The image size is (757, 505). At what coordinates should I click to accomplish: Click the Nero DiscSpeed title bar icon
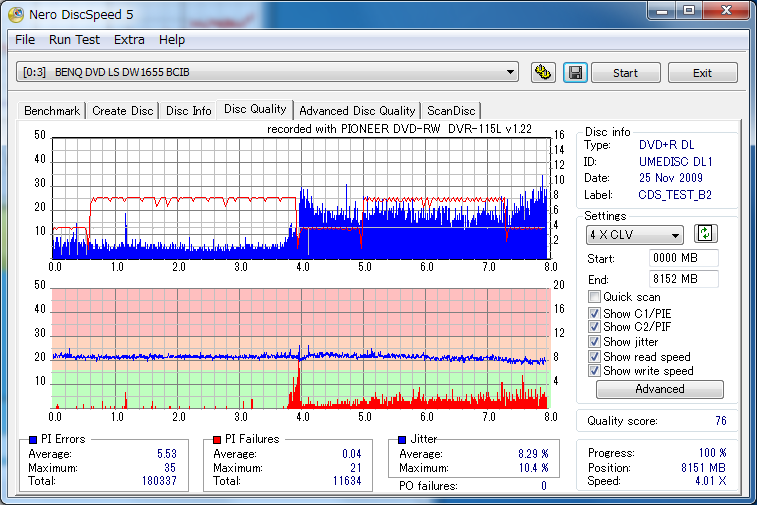pyautogui.click(x=15, y=12)
